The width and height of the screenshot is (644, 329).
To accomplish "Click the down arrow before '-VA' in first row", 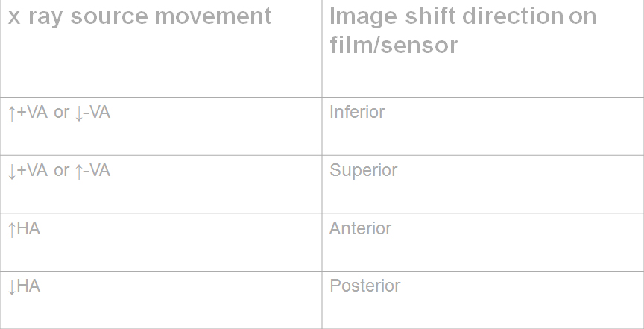I will [x=79, y=113].
